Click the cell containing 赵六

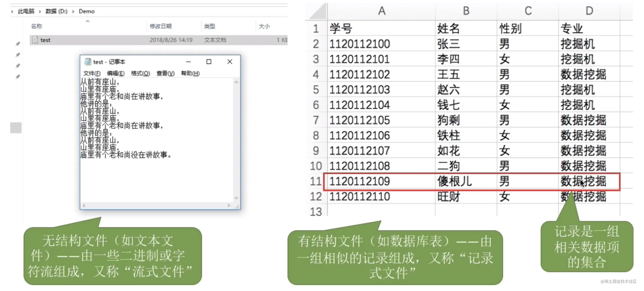pos(466,90)
